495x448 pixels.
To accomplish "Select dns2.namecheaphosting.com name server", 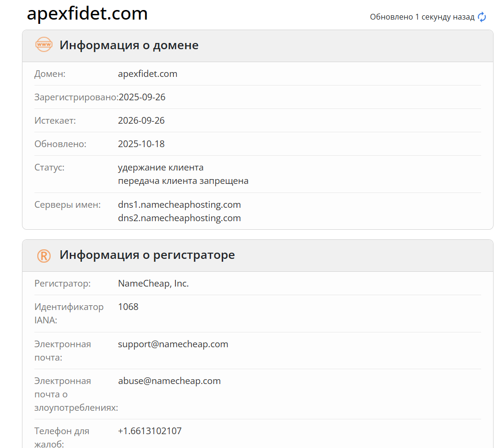I will pos(180,218).
